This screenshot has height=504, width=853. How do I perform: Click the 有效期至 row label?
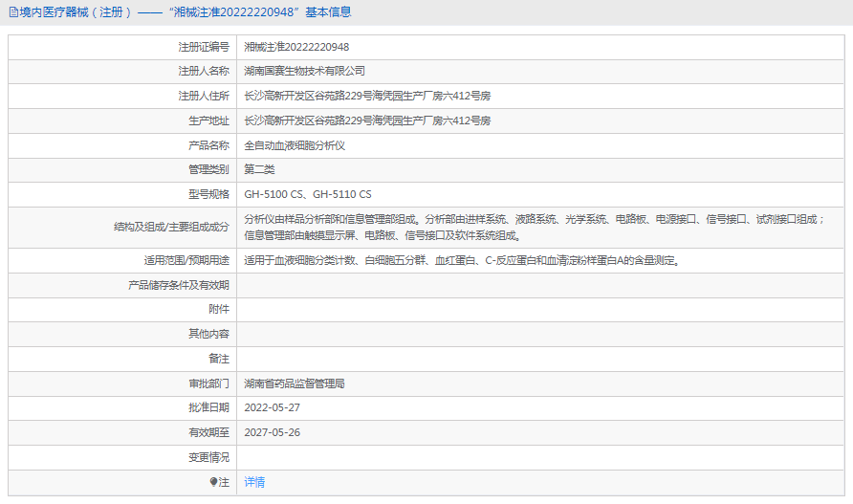208,432
